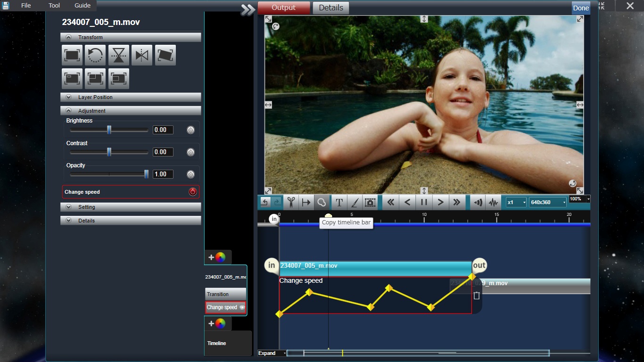This screenshot has height=362, width=644.
Task: Click the fit-to-frame transform icon
Action: 72,55
